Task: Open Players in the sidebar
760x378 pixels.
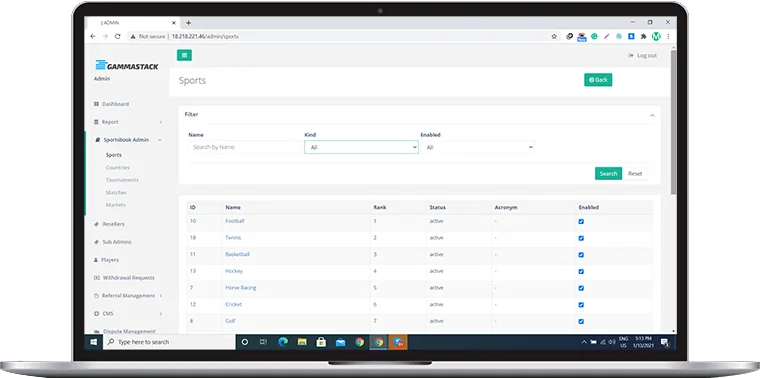Action: pyautogui.click(x=110, y=260)
